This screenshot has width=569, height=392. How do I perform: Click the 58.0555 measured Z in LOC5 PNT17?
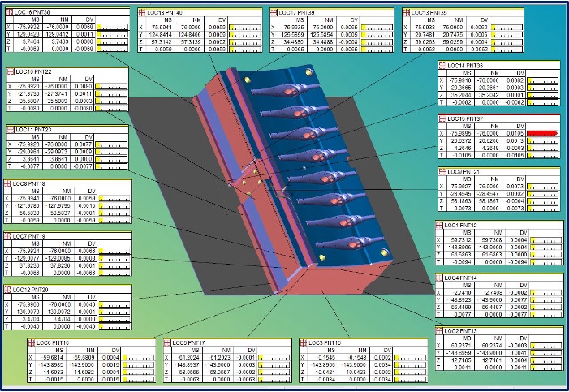click(x=189, y=372)
